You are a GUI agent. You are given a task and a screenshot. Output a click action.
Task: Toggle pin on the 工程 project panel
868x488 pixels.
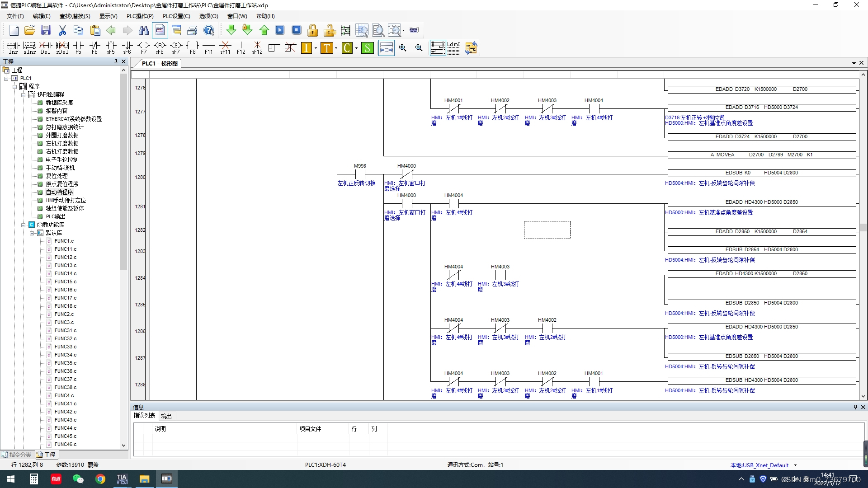116,61
